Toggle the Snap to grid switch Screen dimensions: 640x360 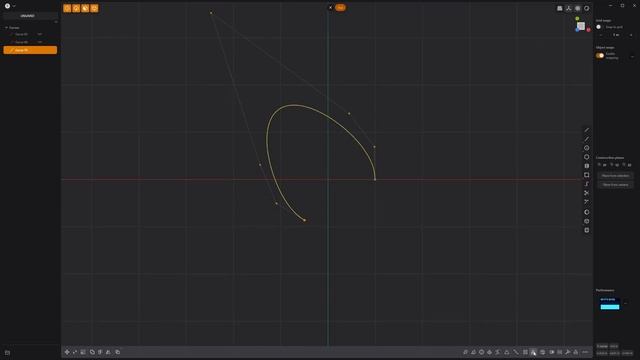click(x=599, y=27)
